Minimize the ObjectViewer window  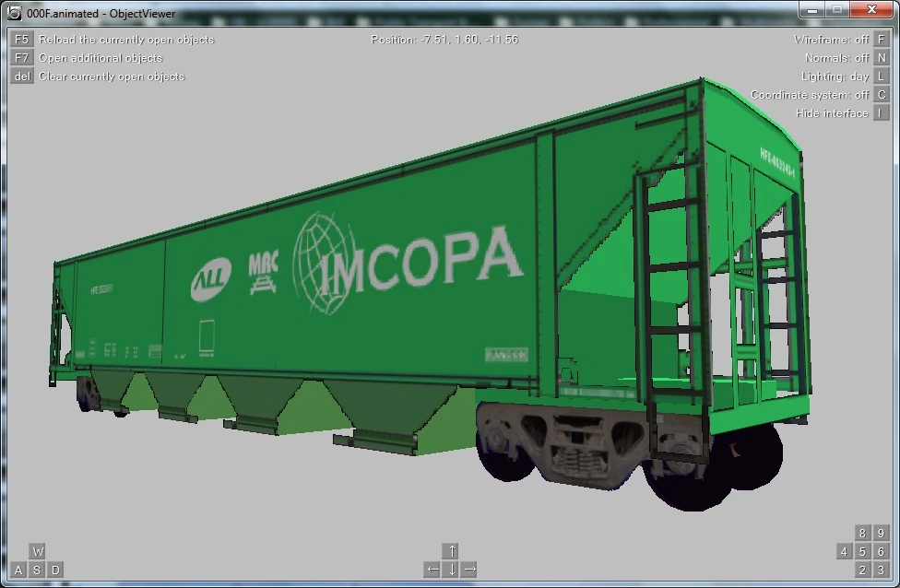(811, 10)
